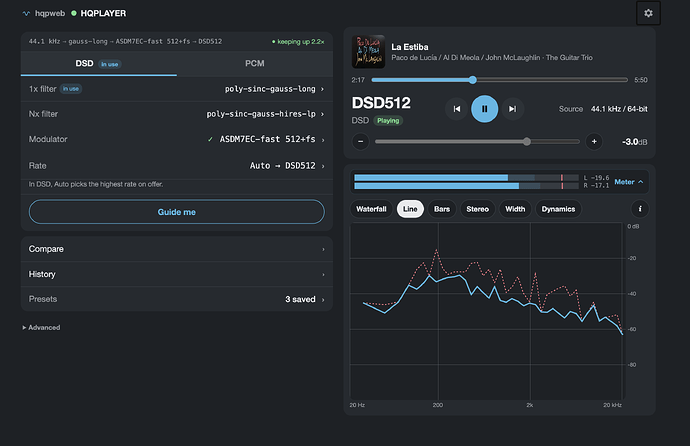
Task: Select the Dynamics view
Action: 558,209
